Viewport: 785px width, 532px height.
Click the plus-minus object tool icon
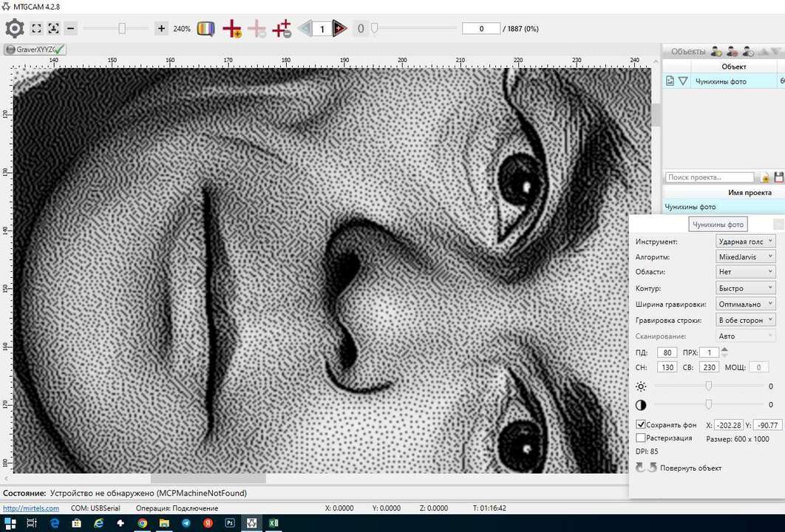tap(282, 28)
